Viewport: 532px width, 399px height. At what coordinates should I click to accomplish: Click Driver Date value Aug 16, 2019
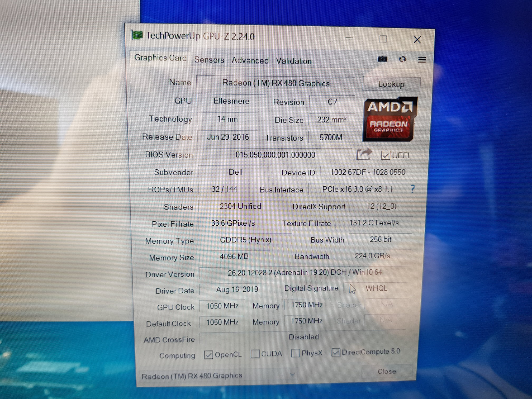click(237, 289)
